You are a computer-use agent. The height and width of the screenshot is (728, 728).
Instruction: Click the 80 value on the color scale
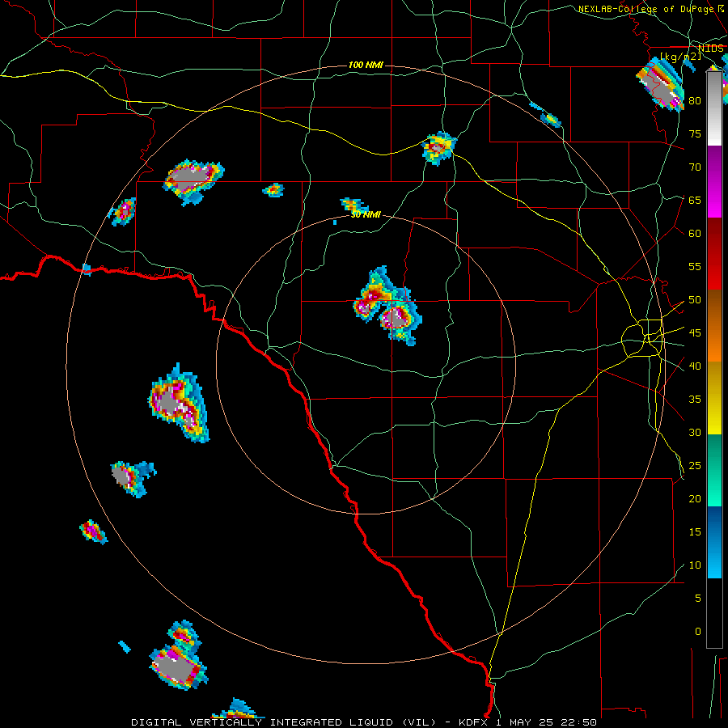[695, 101]
